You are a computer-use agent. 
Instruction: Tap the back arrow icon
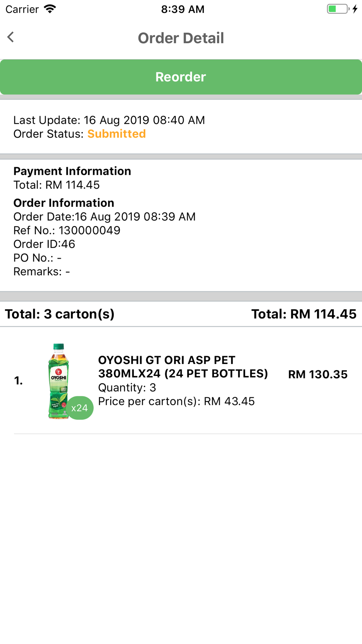10,37
